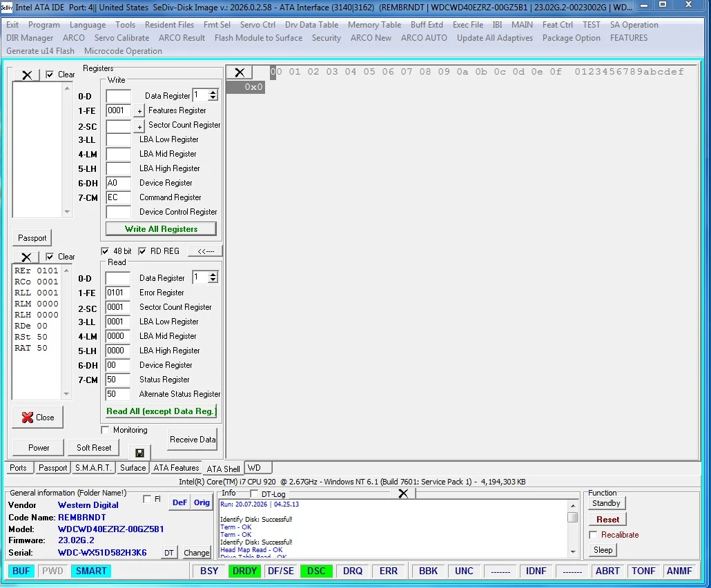Click the Orig button
711x588 pixels.
point(202,502)
